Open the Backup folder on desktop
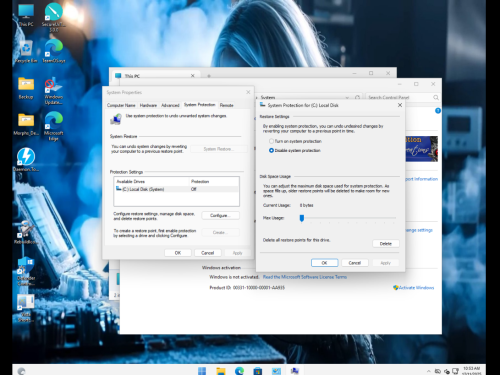This screenshot has height=375, width=500. [x=26, y=88]
